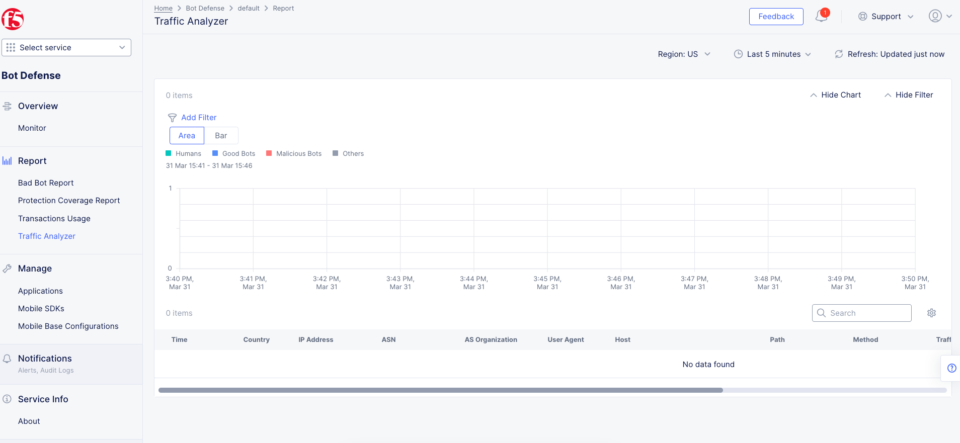The image size is (960, 443).
Task: Click the Humans teal legend swatch
Action: pyautogui.click(x=169, y=154)
